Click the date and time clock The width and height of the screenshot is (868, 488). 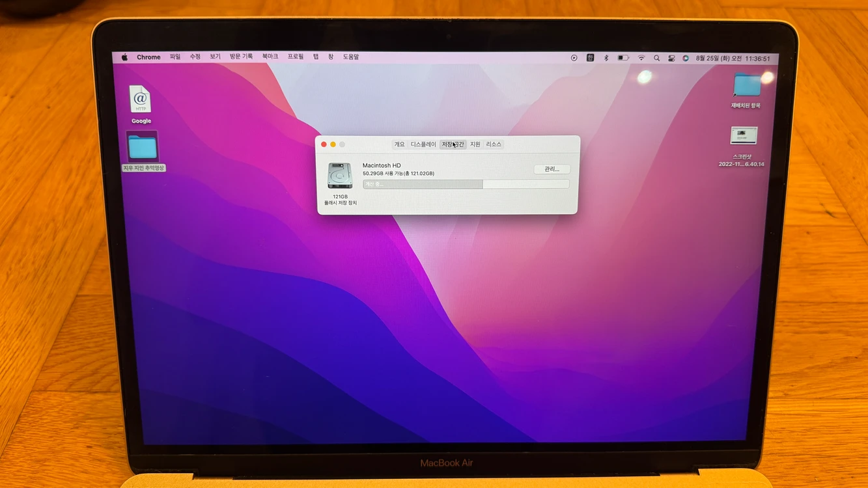click(733, 59)
